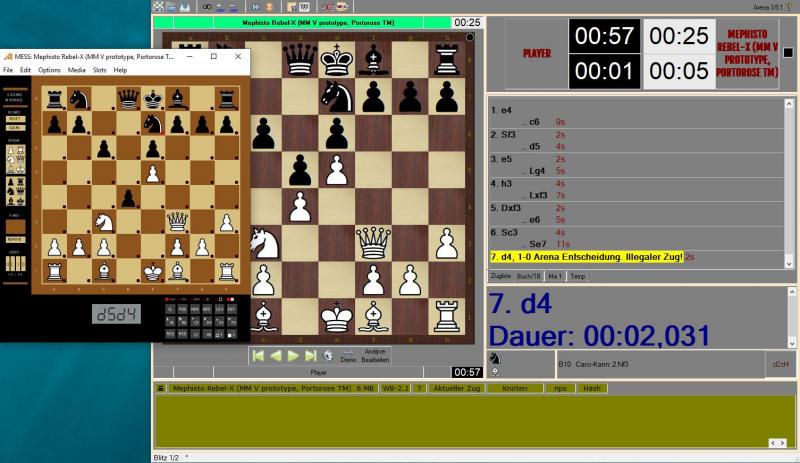
Task: Click the engine panel menu icon
Action: coord(159,388)
